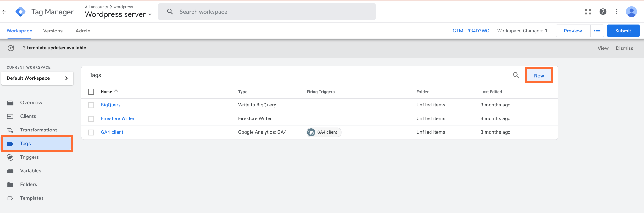
Task: Click the Templates sidebar icon
Action: [10, 198]
